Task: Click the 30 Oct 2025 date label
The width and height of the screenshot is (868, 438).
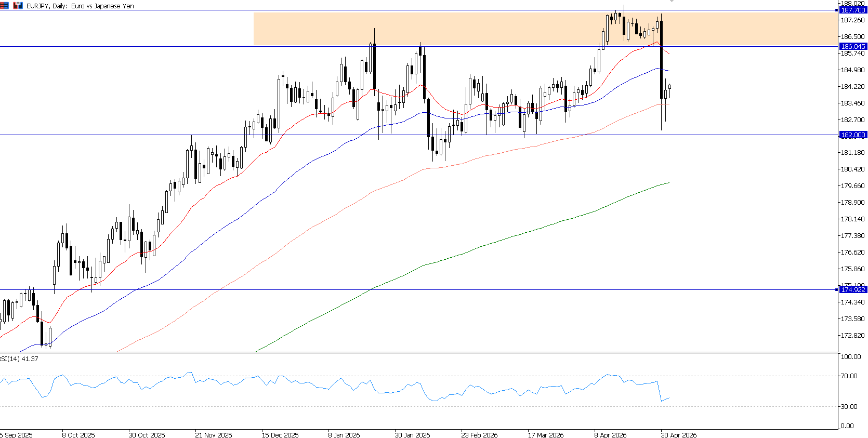Action: (x=147, y=435)
